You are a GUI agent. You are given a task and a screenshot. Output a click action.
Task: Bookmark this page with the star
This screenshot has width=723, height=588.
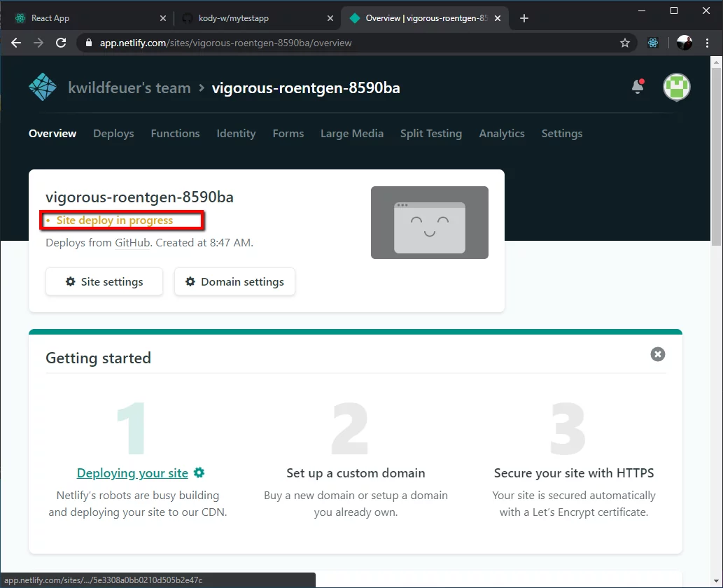tap(625, 43)
